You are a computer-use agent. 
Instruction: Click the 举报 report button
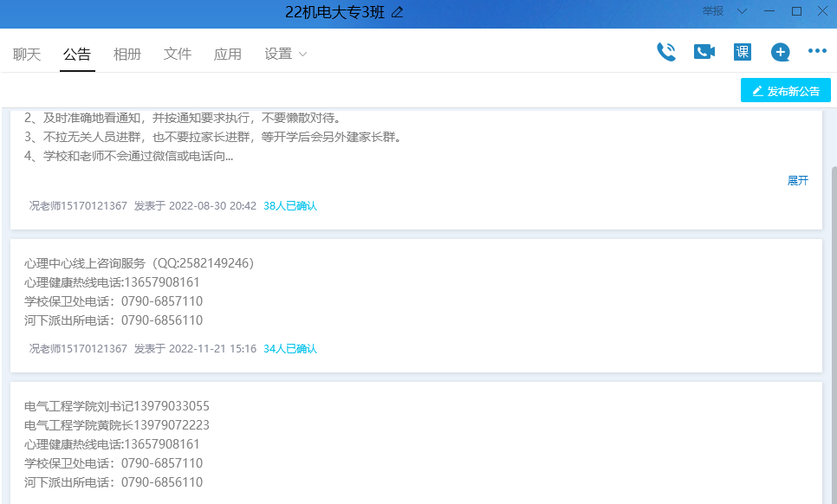713,11
